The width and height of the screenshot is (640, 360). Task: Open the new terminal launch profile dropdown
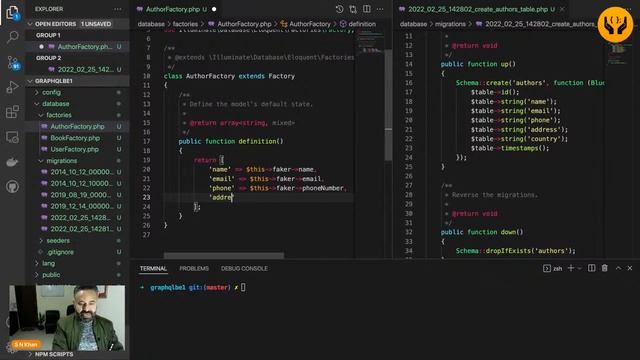[x=580, y=269]
